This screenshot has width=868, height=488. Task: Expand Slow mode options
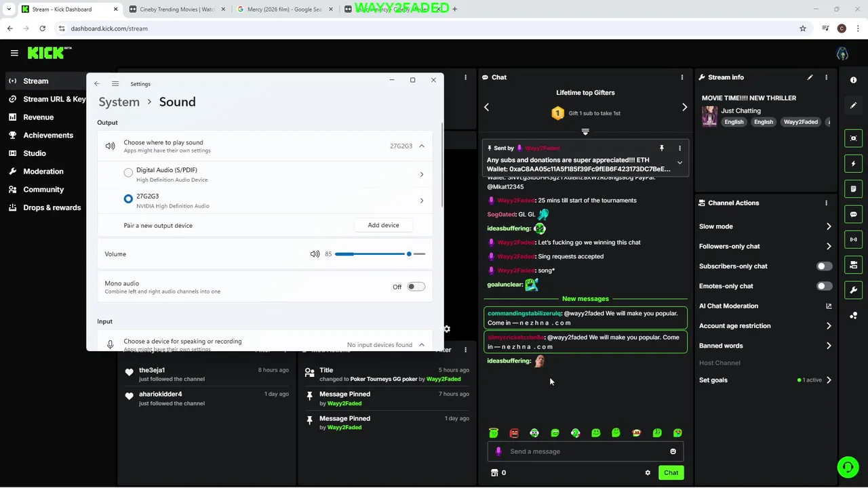coord(829,226)
